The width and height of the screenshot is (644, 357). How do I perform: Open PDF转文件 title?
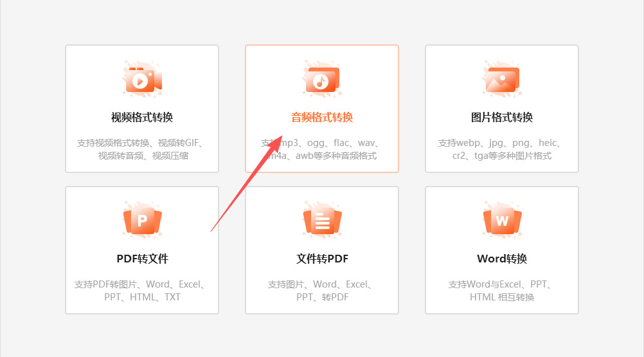142,259
